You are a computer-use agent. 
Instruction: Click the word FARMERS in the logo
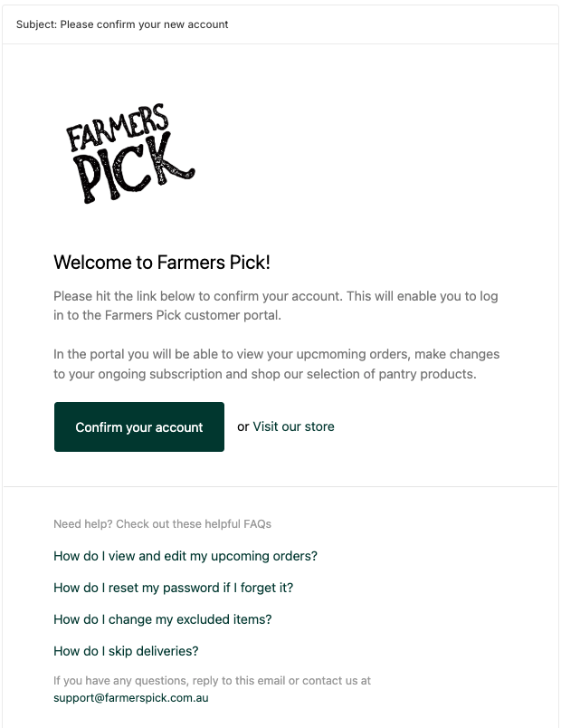tap(118, 127)
